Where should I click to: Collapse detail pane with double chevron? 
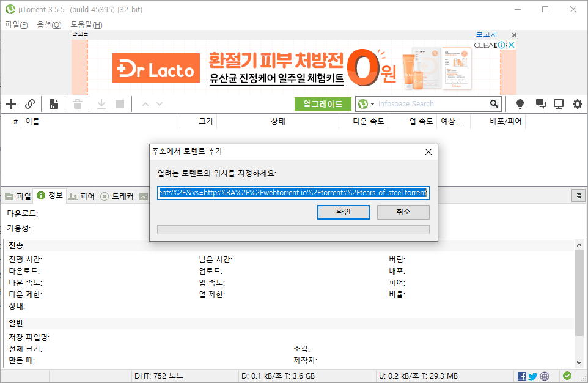tap(579, 196)
